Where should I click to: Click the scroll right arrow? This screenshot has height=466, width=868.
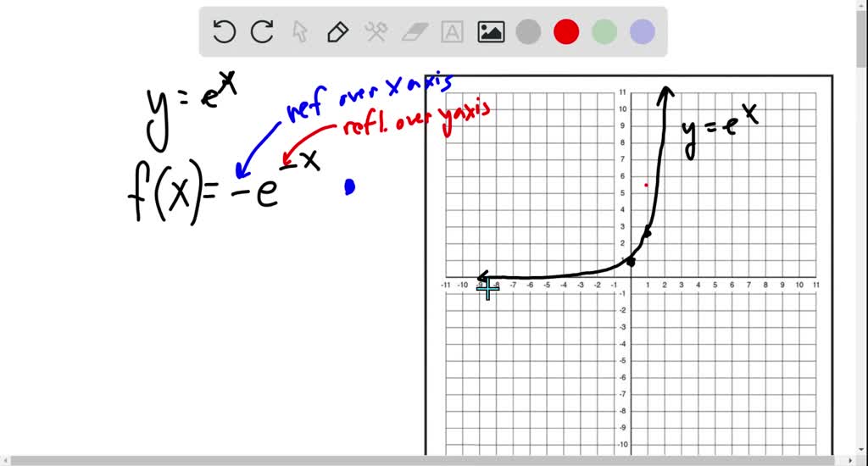pyautogui.click(x=851, y=460)
